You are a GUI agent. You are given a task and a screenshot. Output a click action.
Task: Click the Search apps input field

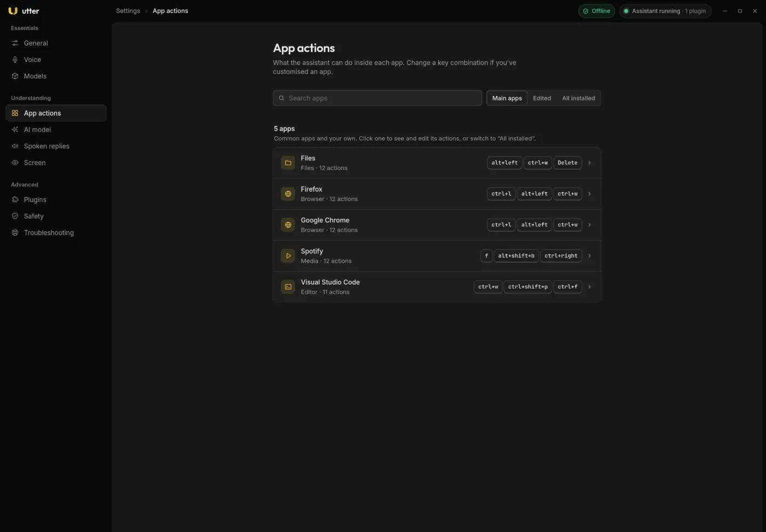point(378,98)
